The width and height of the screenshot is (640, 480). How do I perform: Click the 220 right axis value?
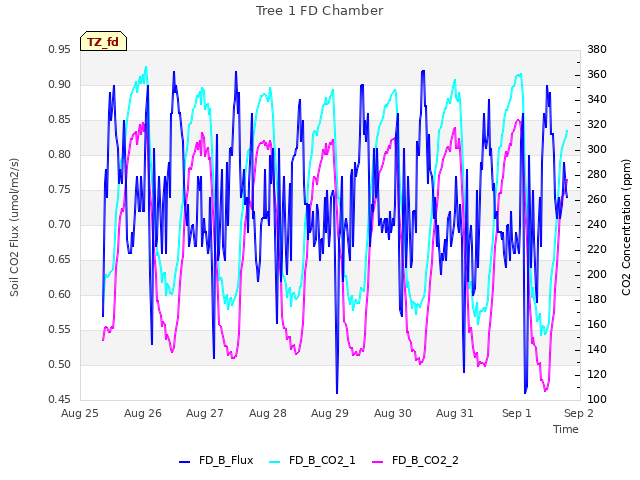pyautogui.click(x=597, y=250)
